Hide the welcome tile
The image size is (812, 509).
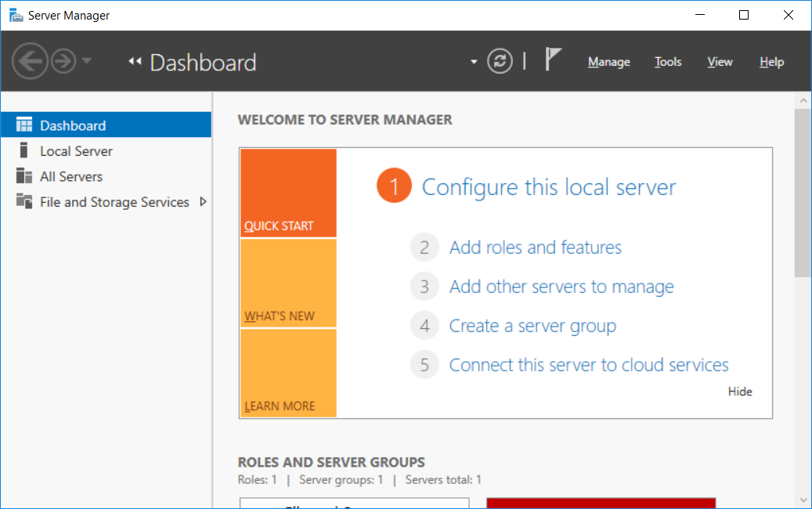[740, 392]
